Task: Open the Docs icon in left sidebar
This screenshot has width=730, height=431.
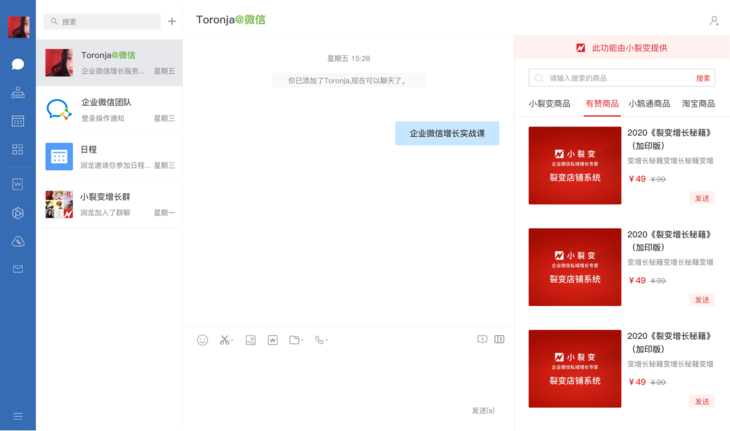Action: [18, 184]
